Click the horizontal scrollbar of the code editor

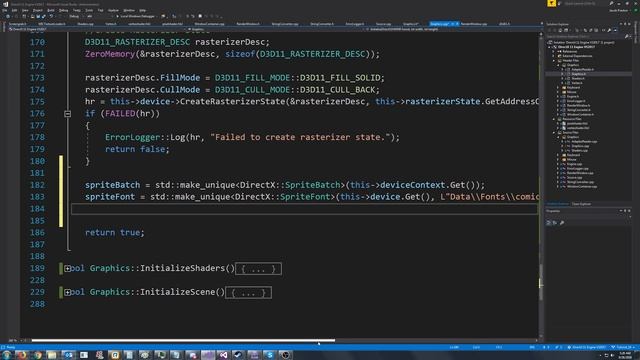click(x=183, y=340)
